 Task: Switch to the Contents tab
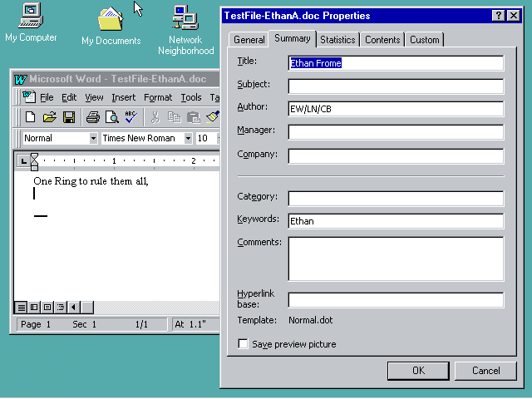click(x=382, y=40)
